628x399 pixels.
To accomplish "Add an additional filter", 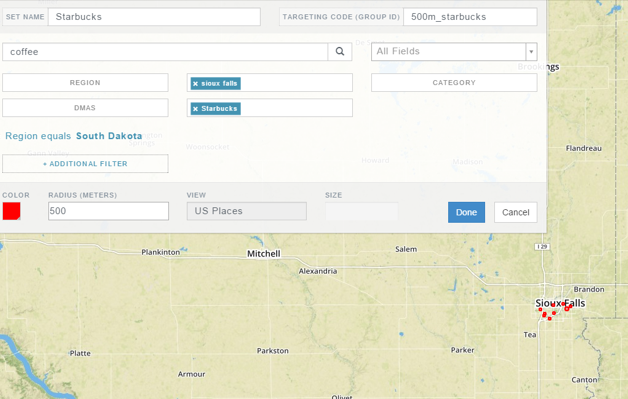I will point(85,164).
